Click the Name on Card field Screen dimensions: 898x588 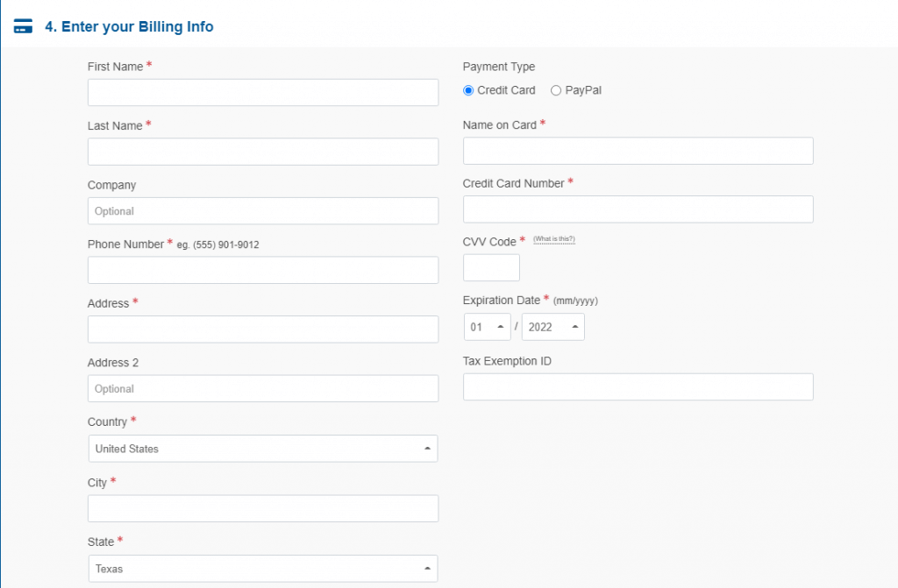click(638, 151)
